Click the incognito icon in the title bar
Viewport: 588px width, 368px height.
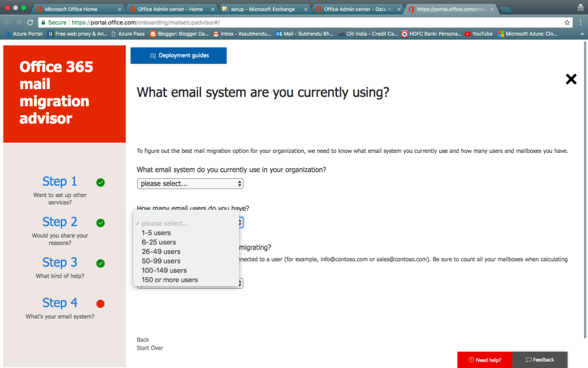tap(580, 7)
